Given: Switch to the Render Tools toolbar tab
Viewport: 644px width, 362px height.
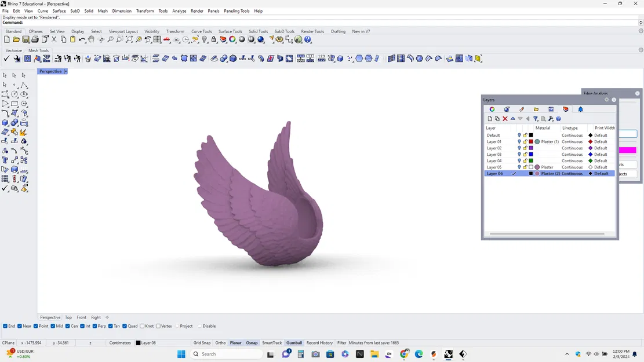Looking at the screenshot, I should pyautogui.click(x=312, y=31).
